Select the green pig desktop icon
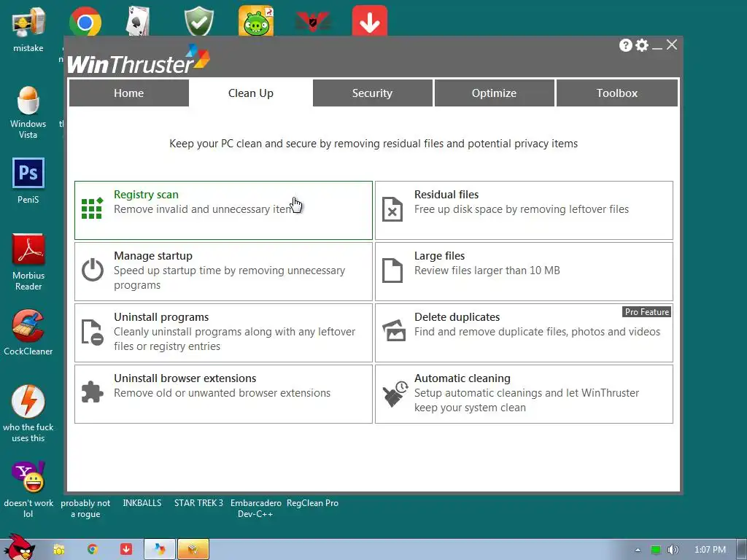The width and height of the screenshot is (747, 560). 256,21
